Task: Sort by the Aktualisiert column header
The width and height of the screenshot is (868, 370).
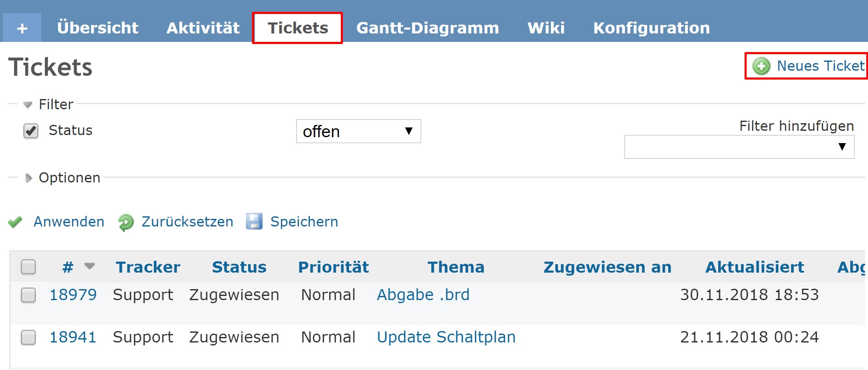Action: (754, 267)
